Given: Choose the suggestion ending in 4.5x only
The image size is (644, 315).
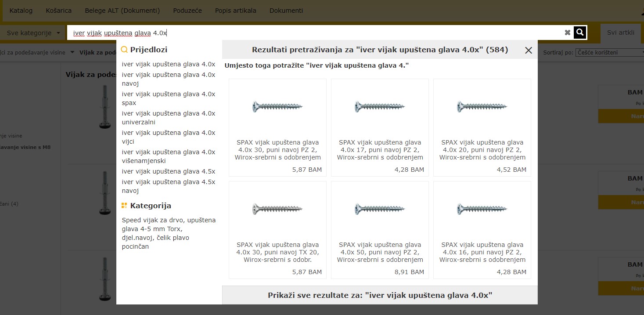Looking at the screenshot, I should point(169,171).
